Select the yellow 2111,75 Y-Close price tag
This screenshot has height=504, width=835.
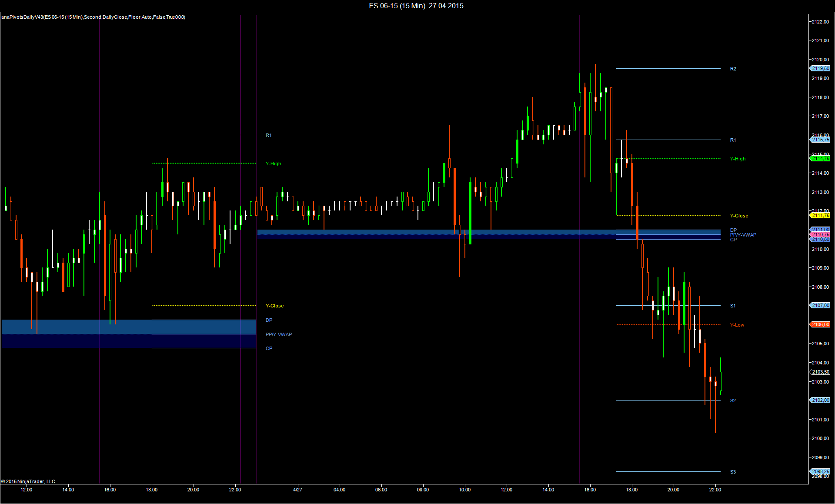point(820,215)
